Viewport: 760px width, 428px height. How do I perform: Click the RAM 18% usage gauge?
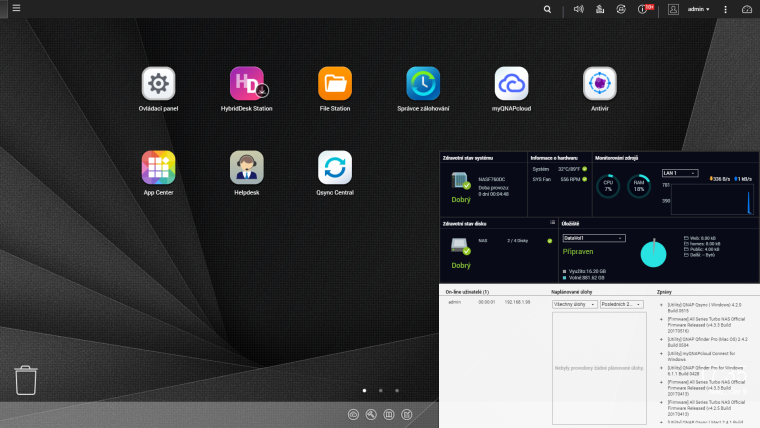click(639, 186)
